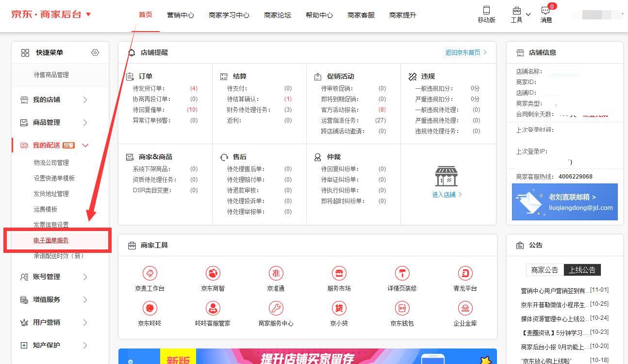This screenshot has height=364, width=628.
Task: Switch to the 营销中心 tab
Action: click(x=180, y=15)
